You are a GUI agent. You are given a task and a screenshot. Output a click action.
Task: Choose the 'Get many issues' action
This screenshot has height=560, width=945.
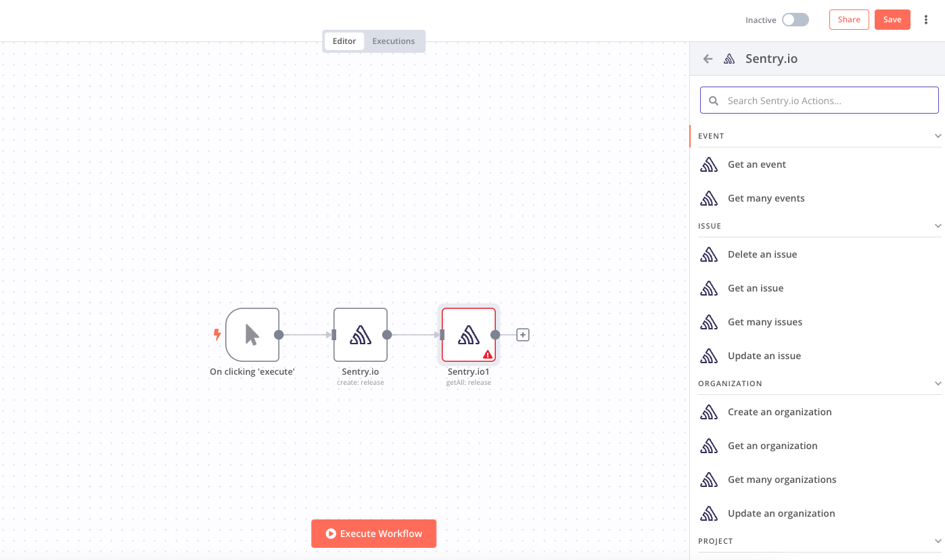coord(764,322)
